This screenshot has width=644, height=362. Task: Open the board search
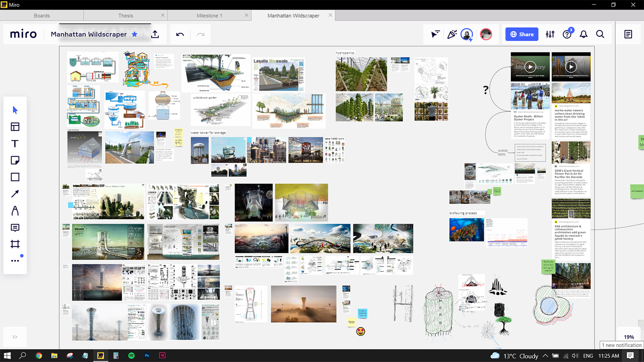click(600, 34)
